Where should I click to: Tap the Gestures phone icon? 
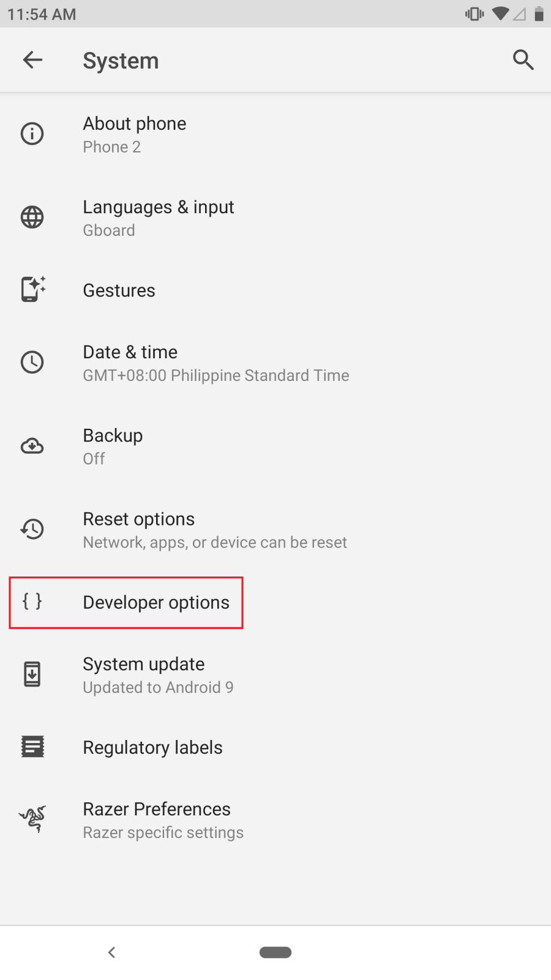click(32, 289)
